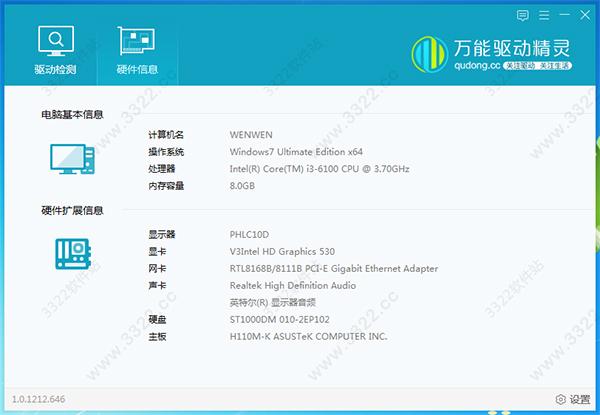Click the V3Intel HD Graphics 530 value

(x=282, y=251)
